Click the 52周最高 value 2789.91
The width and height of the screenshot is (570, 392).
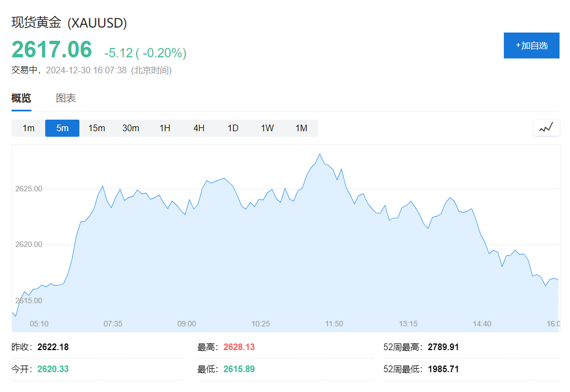point(443,347)
